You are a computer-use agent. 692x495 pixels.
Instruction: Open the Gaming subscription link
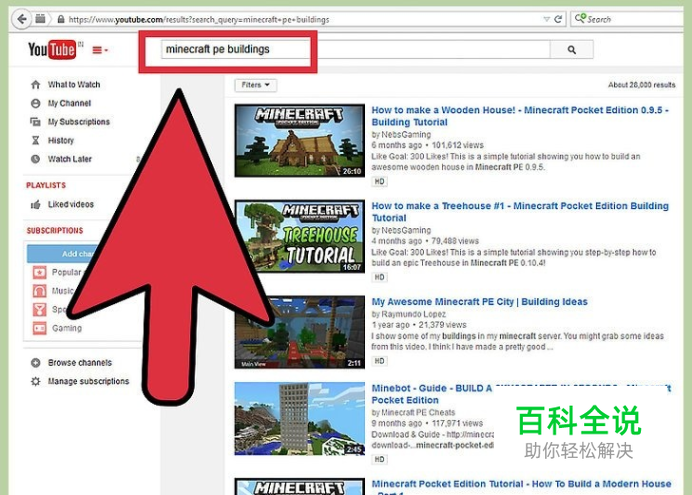67,328
